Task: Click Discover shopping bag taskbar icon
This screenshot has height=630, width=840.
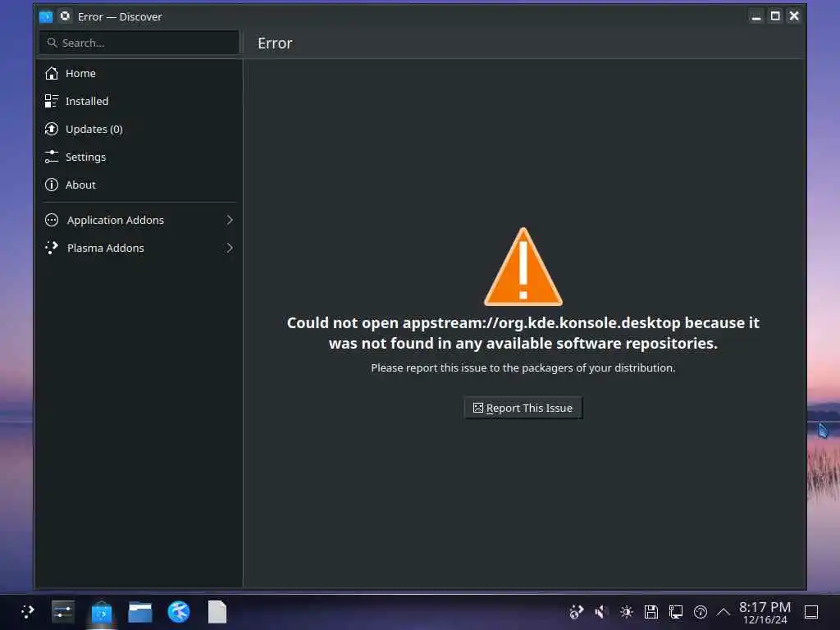Action: coord(101,612)
